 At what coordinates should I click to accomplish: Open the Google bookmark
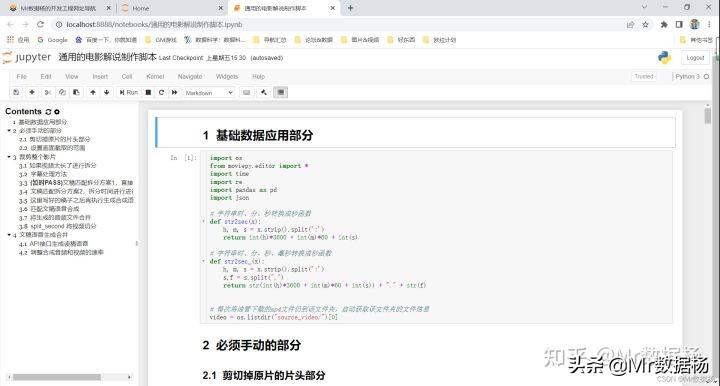(x=53, y=40)
